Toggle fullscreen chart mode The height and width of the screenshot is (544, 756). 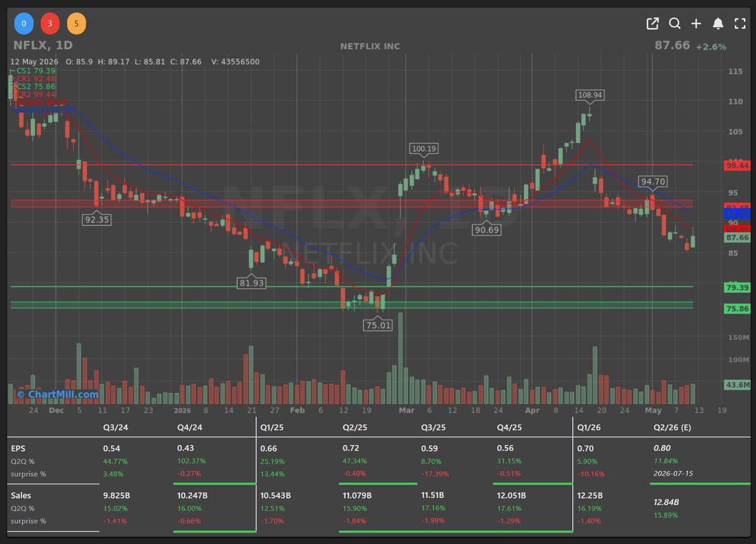click(x=740, y=24)
